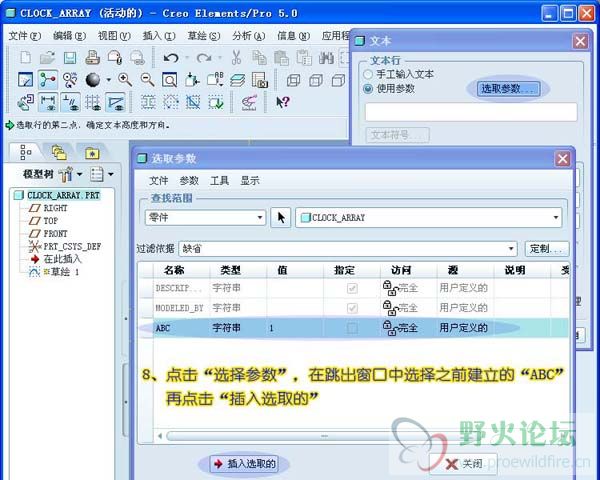Click the Copy icon in toolbar

tap(259, 58)
